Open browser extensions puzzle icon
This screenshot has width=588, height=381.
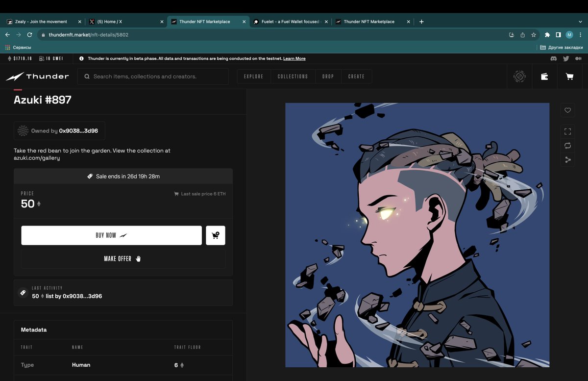point(547,35)
